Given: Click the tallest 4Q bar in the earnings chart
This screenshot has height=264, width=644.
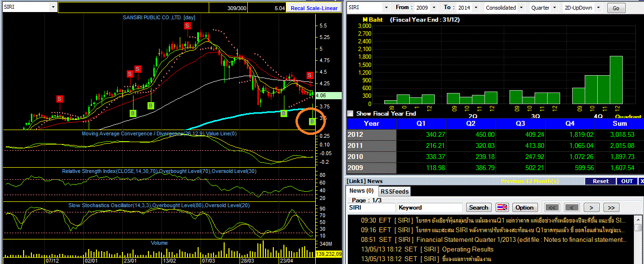Looking at the screenshot, I should 616,80.
